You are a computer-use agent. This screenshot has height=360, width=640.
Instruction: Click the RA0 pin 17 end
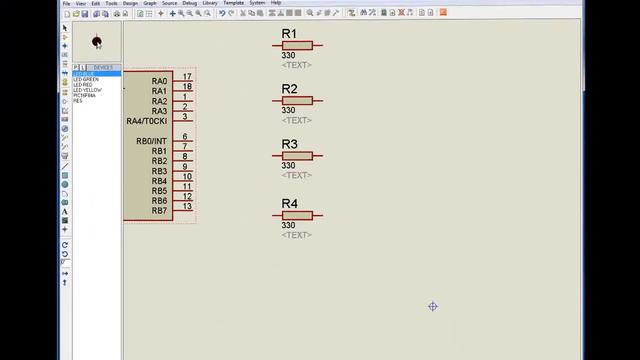click(192, 81)
